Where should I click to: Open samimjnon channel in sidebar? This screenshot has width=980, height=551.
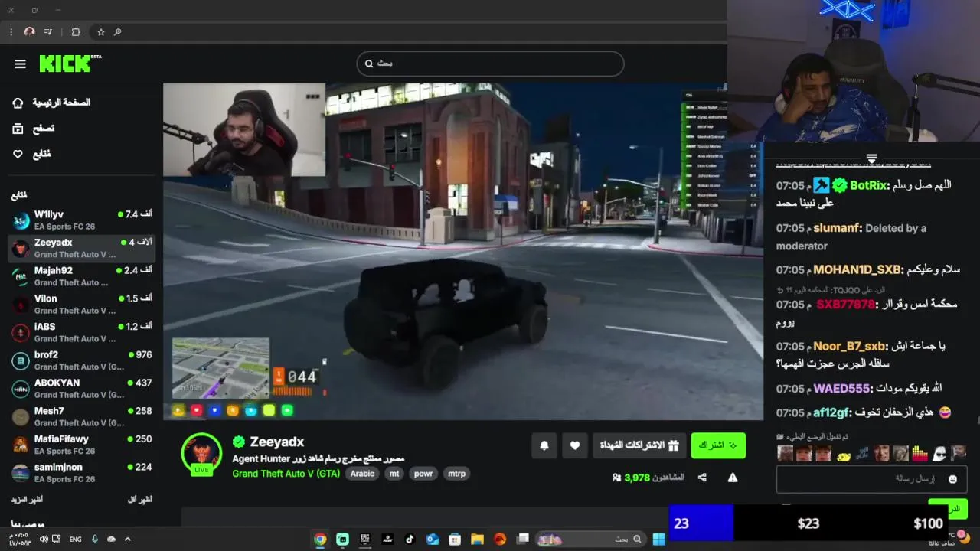(81, 473)
